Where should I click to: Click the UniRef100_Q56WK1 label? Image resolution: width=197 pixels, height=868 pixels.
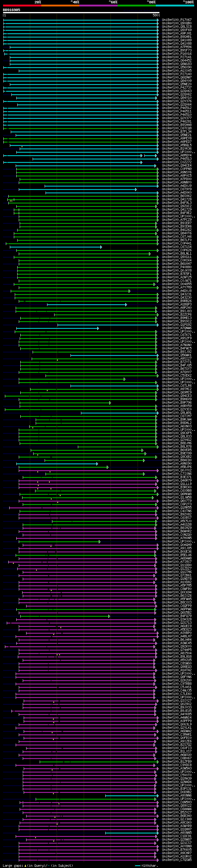pyautogui.click(x=176, y=355)
